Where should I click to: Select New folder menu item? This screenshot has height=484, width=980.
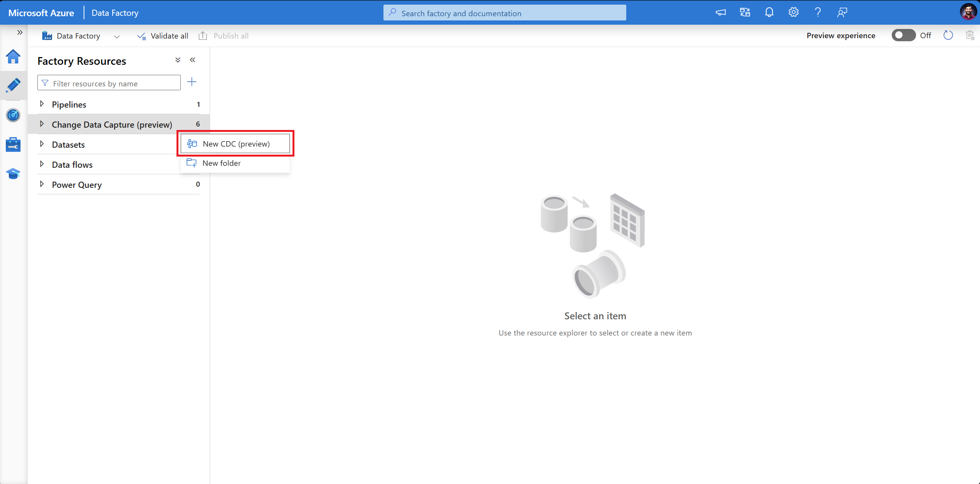point(222,163)
